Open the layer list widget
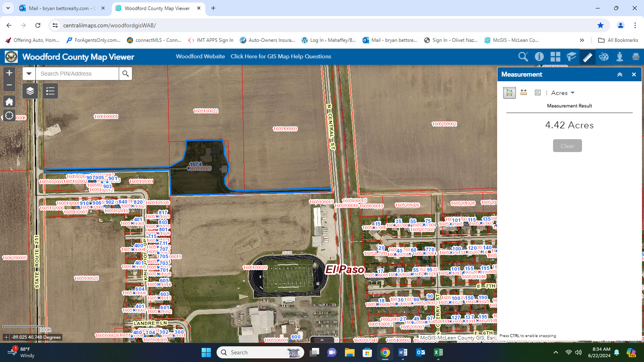The width and height of the screenshot is (644, 362). click(x=30, y=91)
